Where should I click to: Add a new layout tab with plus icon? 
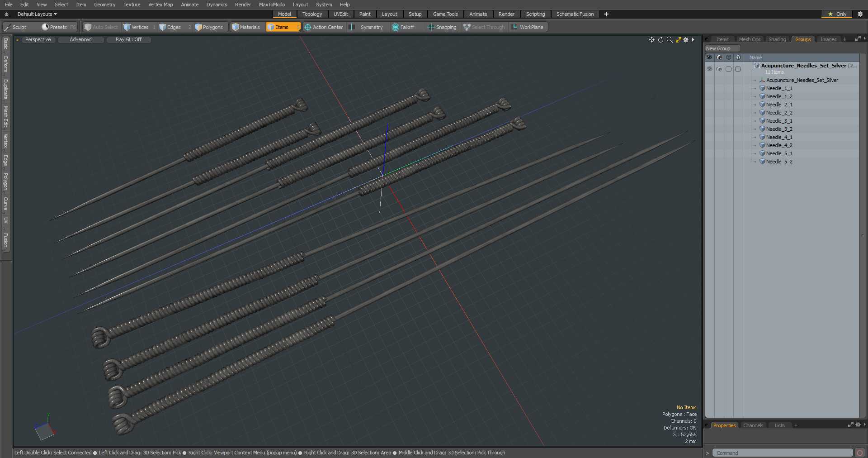(606, 14)
